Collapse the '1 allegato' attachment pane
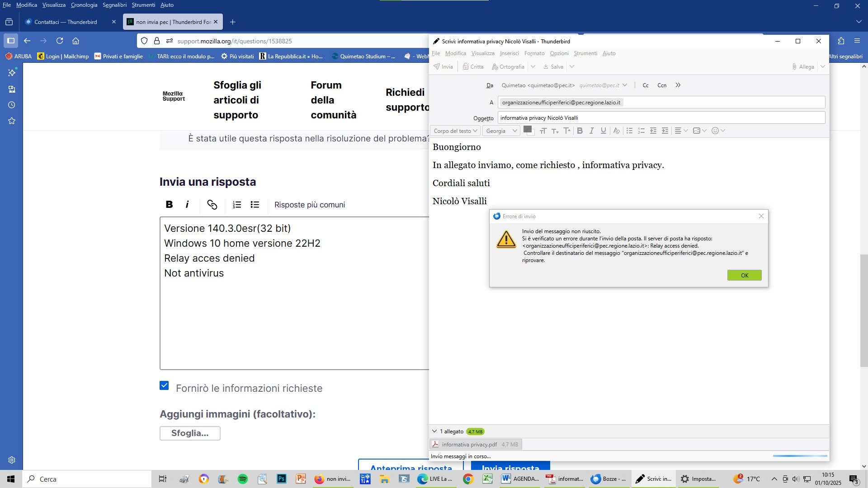868x488 pixels. click(434, 431)
